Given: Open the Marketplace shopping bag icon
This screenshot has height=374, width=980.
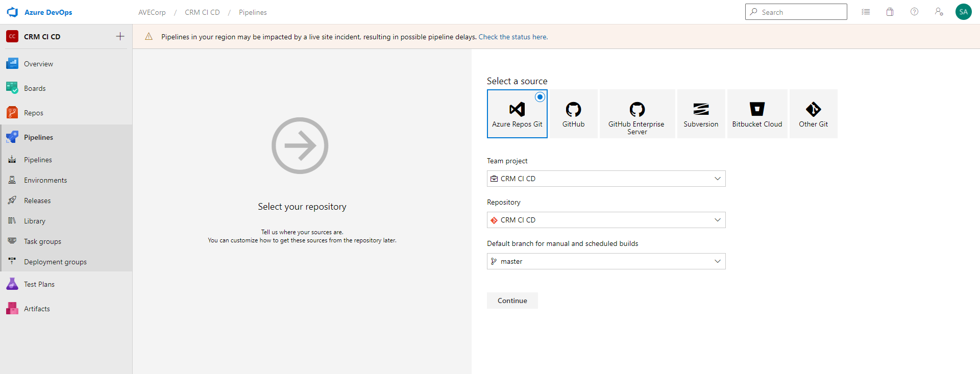Looking at the screenshot, I should point(890,12).
